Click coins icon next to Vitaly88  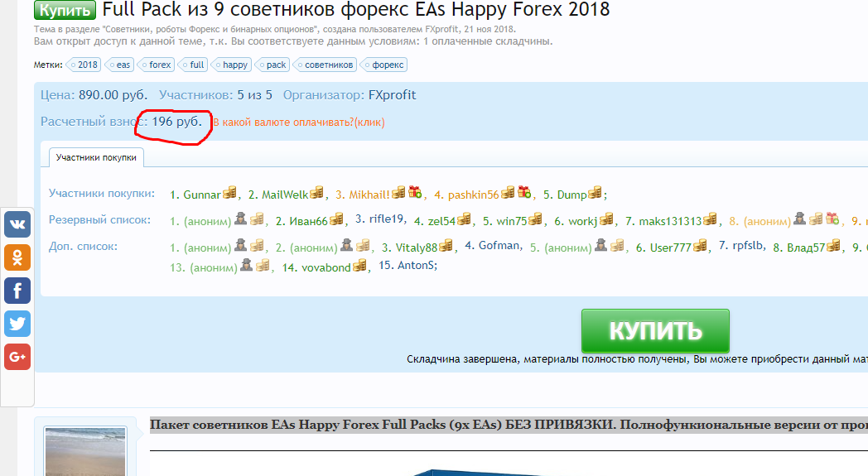coord(446,246)
